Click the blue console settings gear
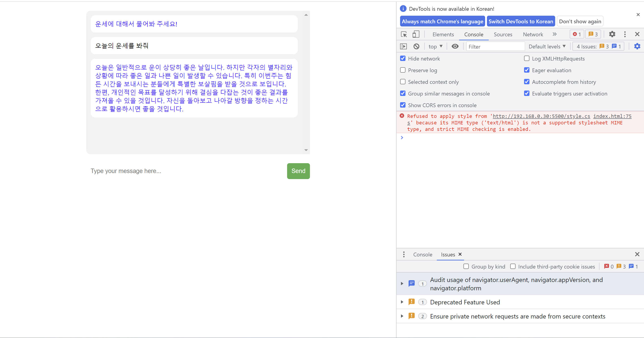Viewport: 644px width, 338px height. click(637, 46)
